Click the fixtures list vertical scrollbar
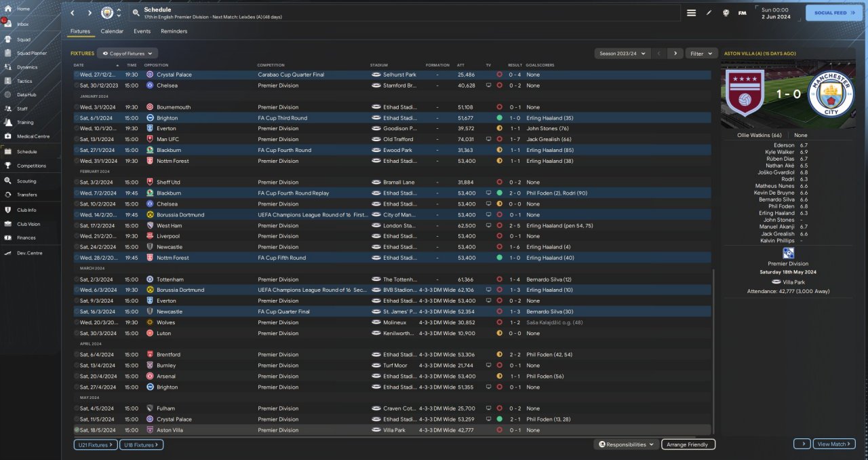868x460 pixels. [x=714, y=350]
